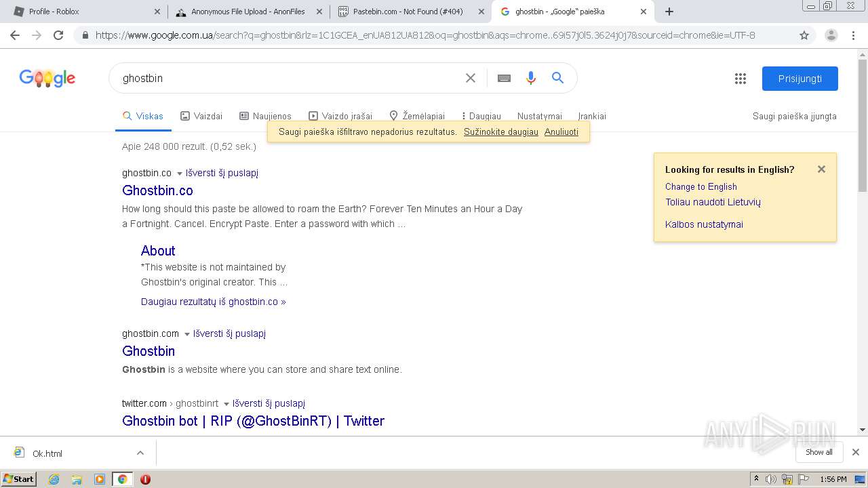Show hidden tray icons arrow
The height and width of the screenshot is (488, 868).
click(x=756, y=479)
